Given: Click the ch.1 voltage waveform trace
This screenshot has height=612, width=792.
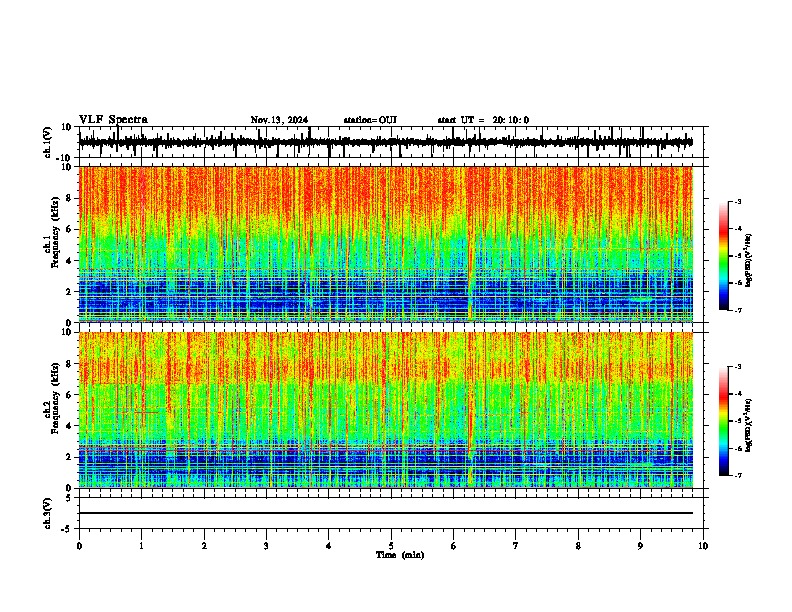Looking at the screenshot, I should click(x=386, y=142).
